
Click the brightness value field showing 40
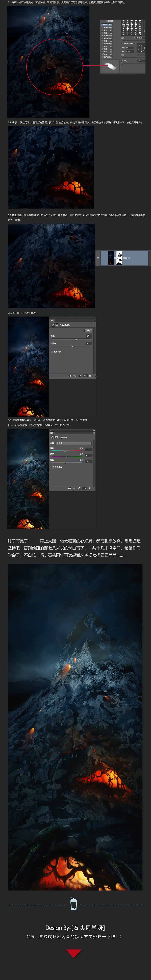click(x=89, y=336)
